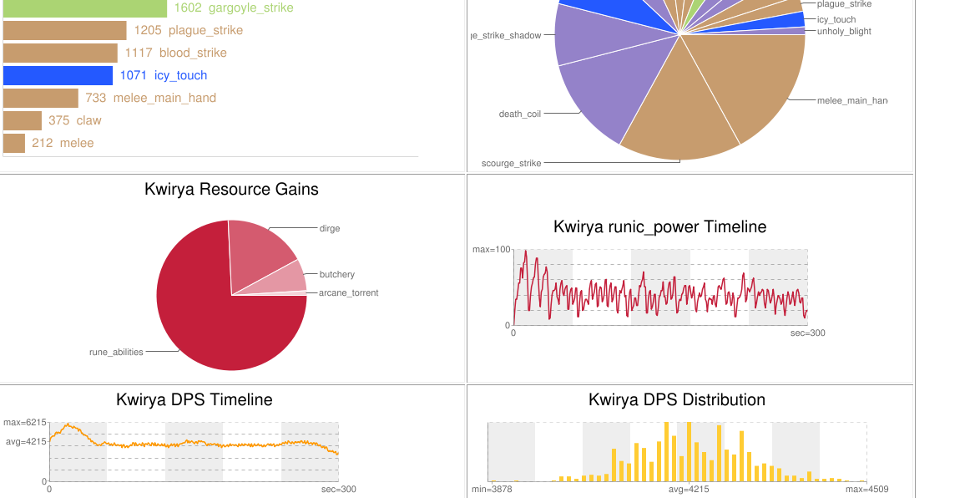Click the death_coil pie label

tap(519, 114)
